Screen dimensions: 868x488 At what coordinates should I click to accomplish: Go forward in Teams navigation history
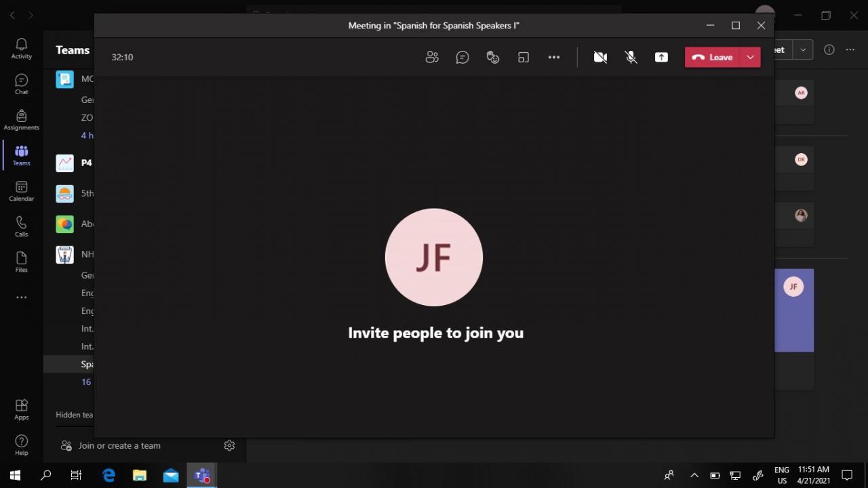(x=31, y=15)
